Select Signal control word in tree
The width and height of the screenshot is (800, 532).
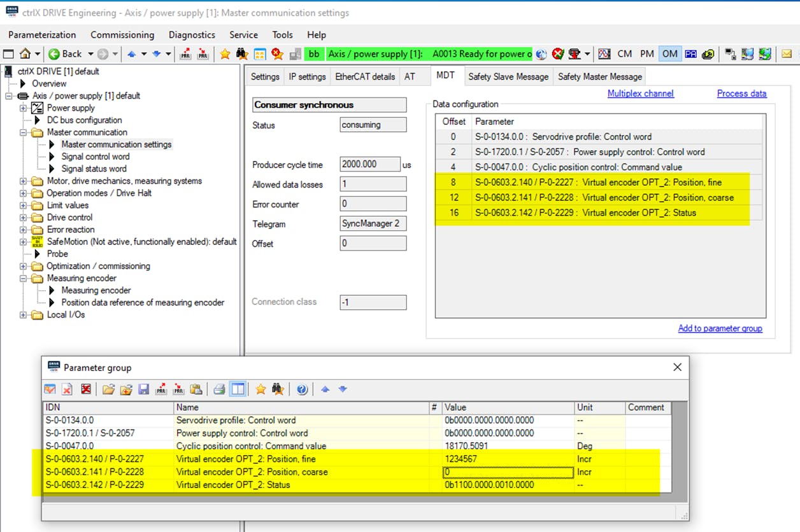coord(95,157)
